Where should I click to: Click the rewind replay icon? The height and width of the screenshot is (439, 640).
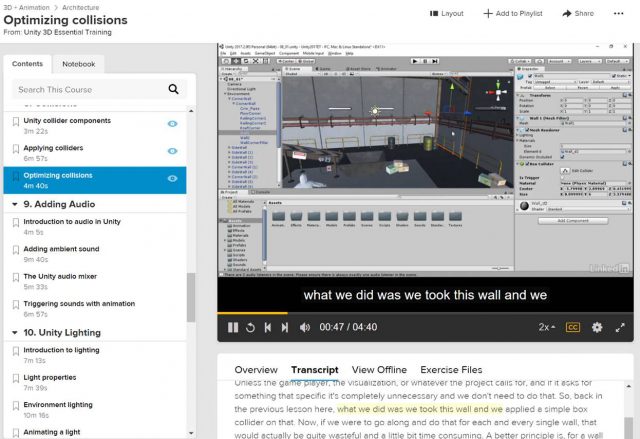click(x=251, y=327)
